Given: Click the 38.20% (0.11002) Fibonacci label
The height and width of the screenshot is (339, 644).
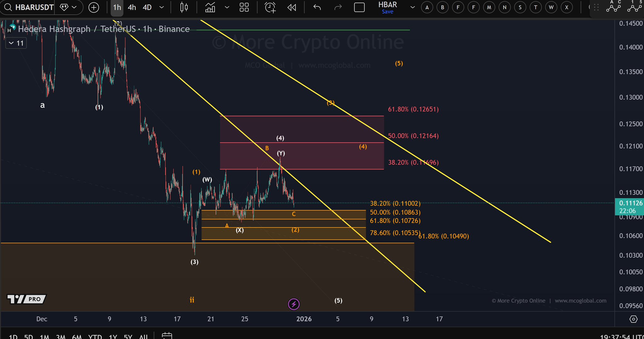Looking at the screenshot, I should pos(395,204).
